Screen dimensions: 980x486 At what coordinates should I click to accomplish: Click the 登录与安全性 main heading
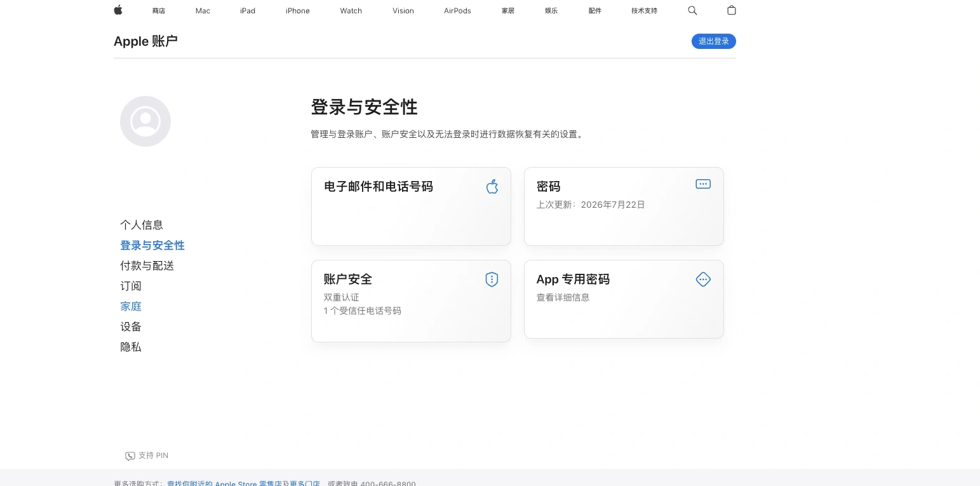(x=365, y=107)
